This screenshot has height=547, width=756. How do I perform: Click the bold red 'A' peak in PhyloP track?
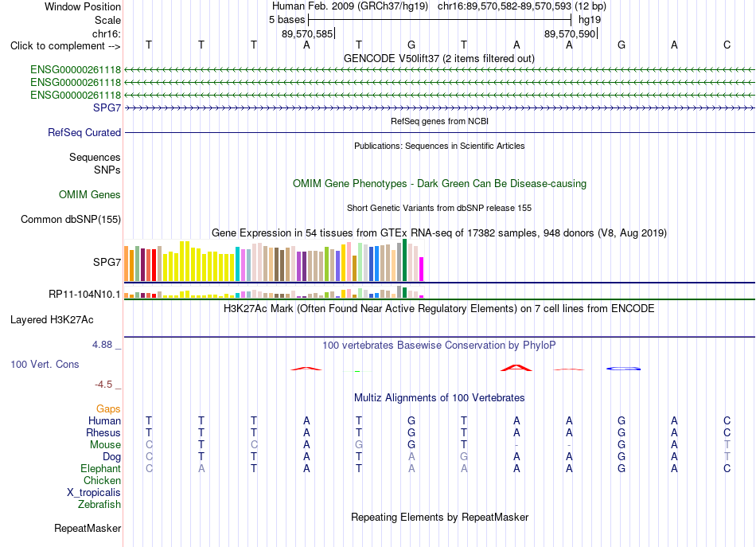tap(516, 368)
